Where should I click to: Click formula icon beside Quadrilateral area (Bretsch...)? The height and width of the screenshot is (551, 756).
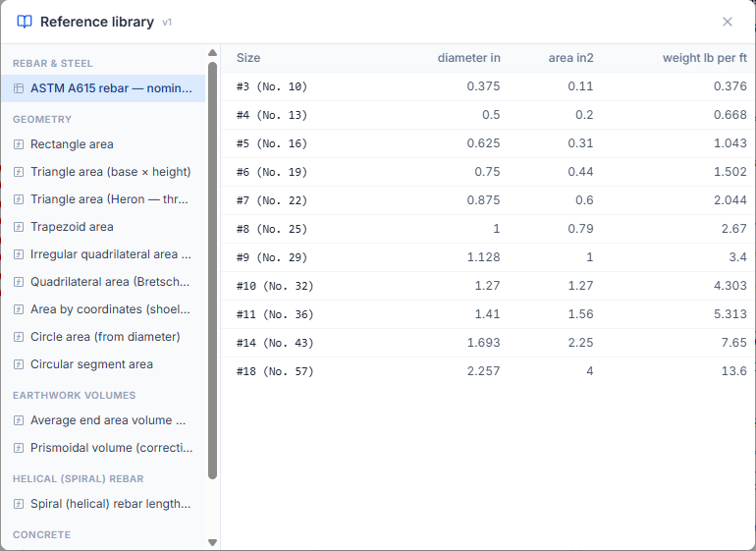click(19, 282)
